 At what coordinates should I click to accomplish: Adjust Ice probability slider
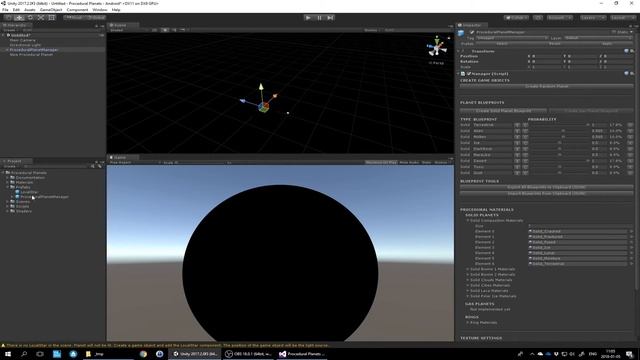tap(559, 143)
